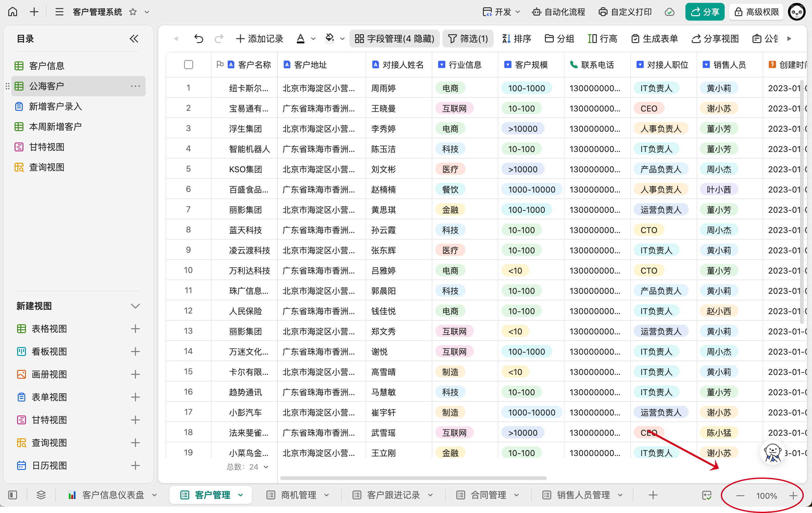
Task: Click the home icon in top bar
Action: pos(13,12)
